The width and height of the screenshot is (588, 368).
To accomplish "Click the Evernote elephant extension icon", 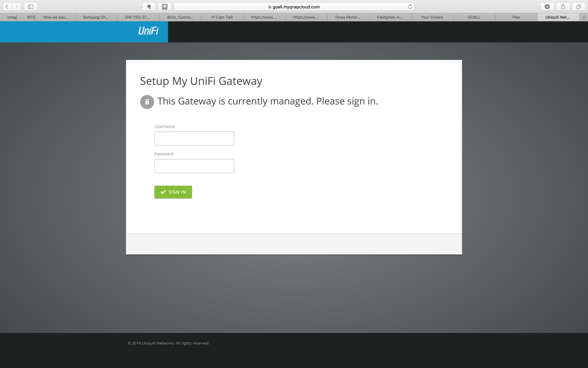I will pos(149,6).
